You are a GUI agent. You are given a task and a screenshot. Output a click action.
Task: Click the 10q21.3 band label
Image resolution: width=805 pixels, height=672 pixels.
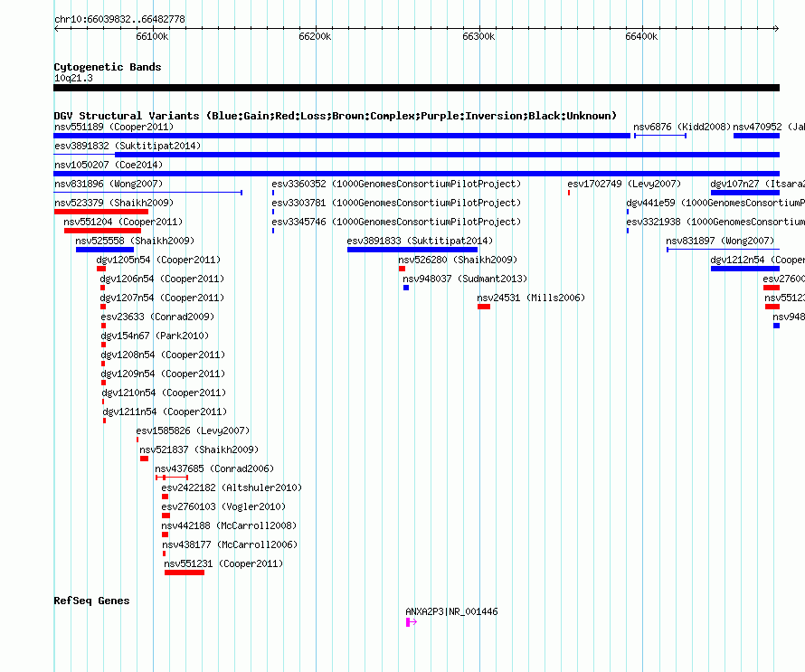[73, 78]
